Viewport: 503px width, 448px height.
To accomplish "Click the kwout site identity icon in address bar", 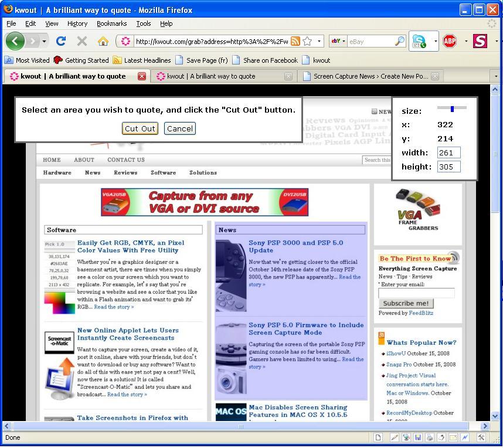I will (125, 41).
